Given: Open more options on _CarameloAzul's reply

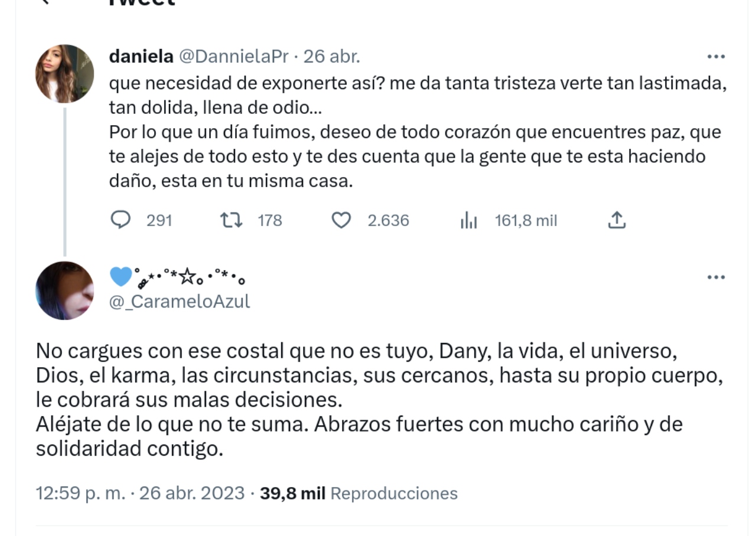Looking at the screenshot, I should (716, 277).
